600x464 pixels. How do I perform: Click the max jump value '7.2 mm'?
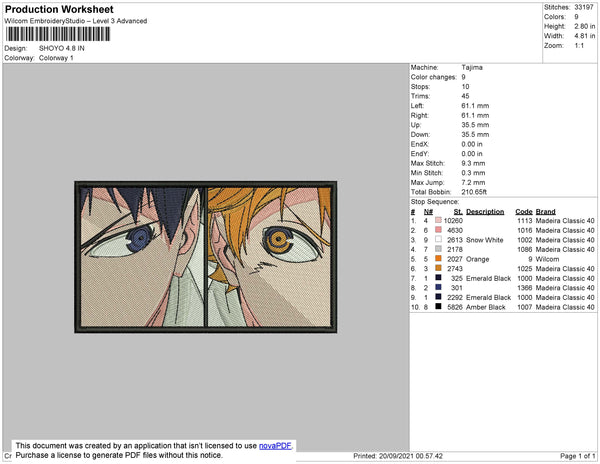point(473,182)
